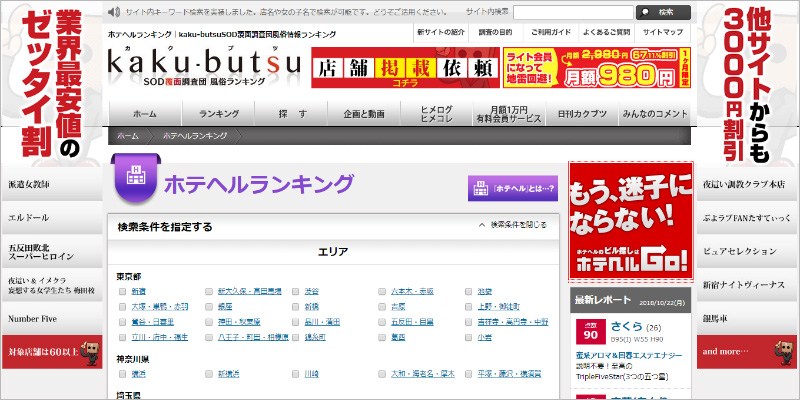Screen dimensions: 800x400
Task: Click the kaku-butsu site logo
Action: 204,66
